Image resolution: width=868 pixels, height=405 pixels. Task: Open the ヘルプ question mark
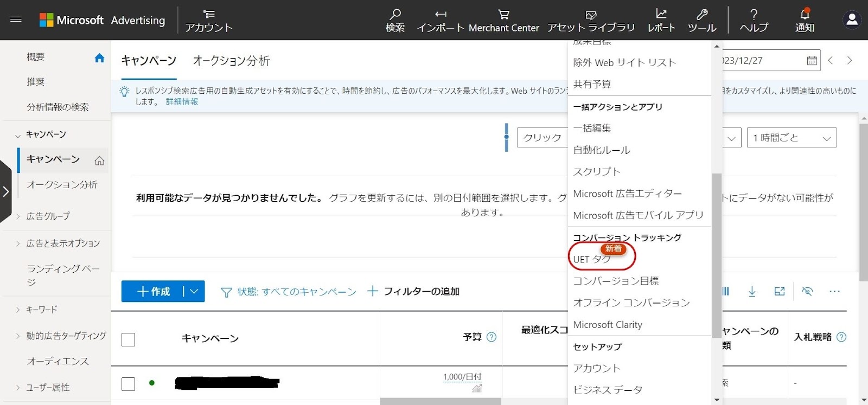pyautogui.click(x=754, y=21)
